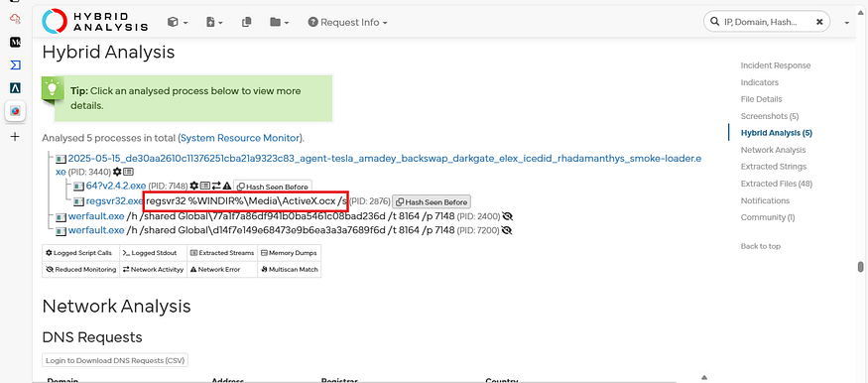Click the Extracted Streams legend entry
This screenshot has width=868, height=383.
[222, 253]
